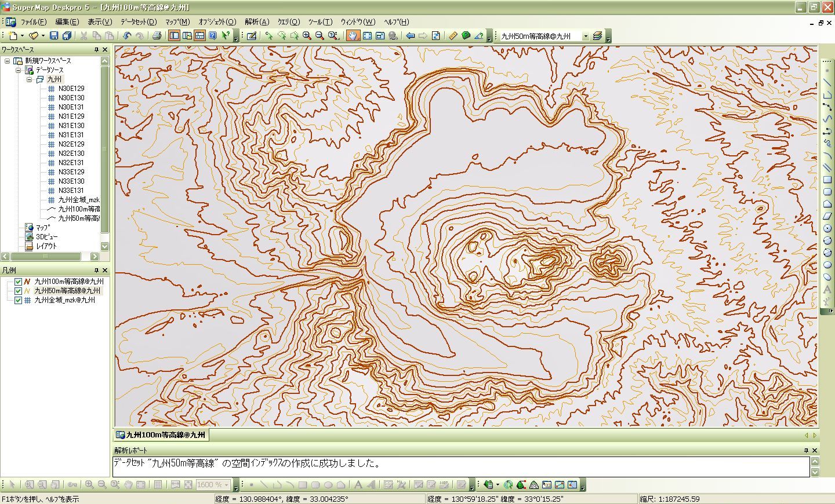
Task: Select the text annotation A tool in right toolbar
Action: pyautogui.click(x=827, y=289)
